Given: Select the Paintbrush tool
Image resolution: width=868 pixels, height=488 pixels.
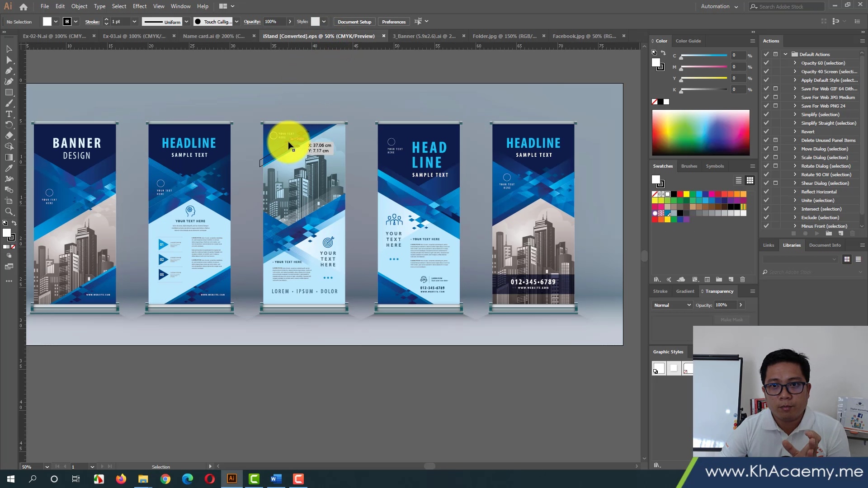Looking at the screenshot, I should (x=9, y=103).
